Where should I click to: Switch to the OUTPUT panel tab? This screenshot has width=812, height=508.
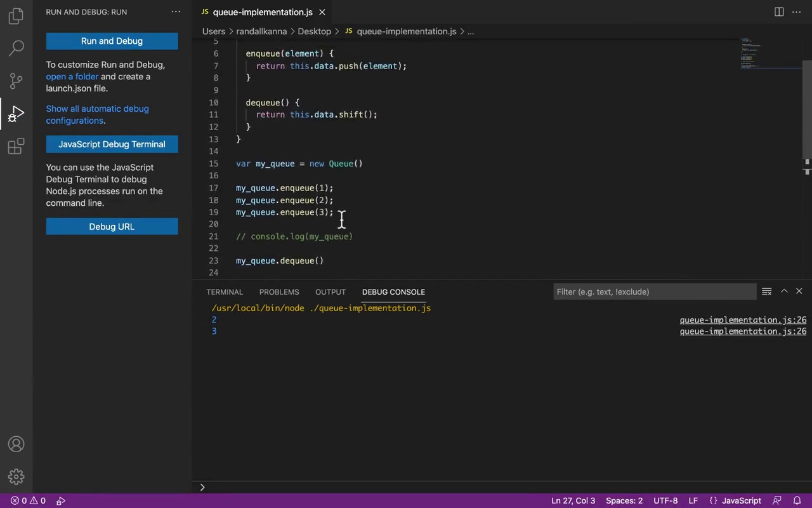(331, 292)
